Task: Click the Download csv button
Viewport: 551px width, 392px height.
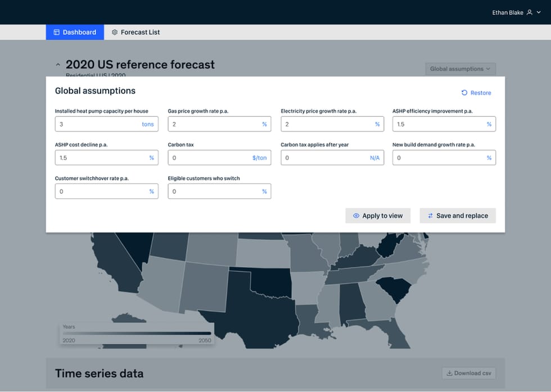Action: pyautogui.click(x=469, y=373)
